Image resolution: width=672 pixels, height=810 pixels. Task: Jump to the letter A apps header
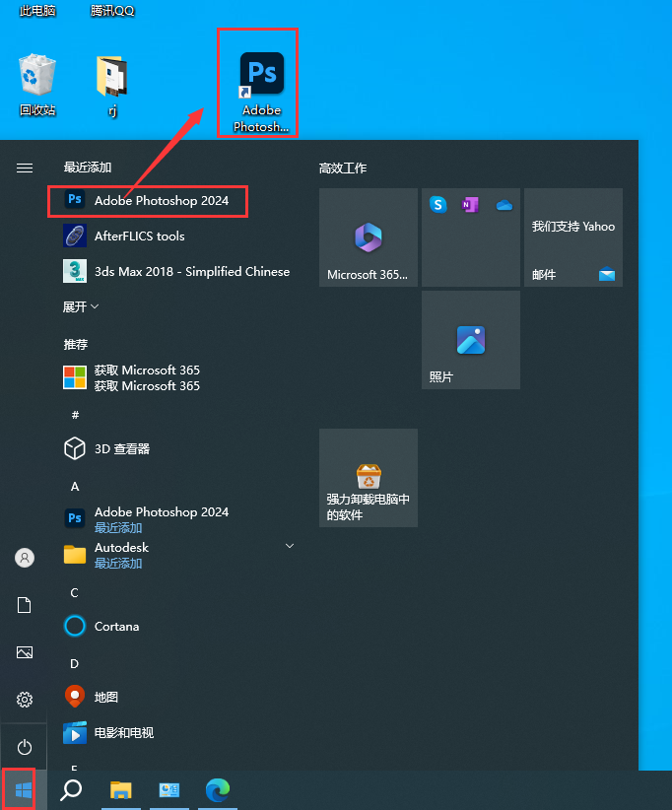(x=75, y=487)
